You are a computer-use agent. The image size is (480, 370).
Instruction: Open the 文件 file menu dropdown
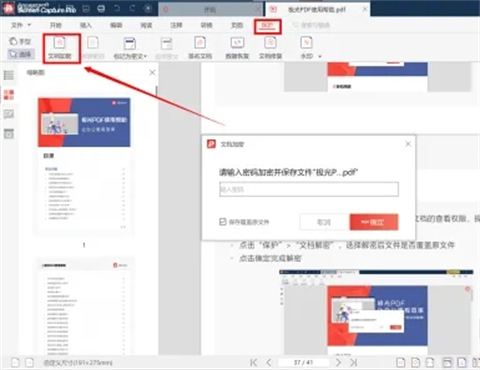point(21,25)
